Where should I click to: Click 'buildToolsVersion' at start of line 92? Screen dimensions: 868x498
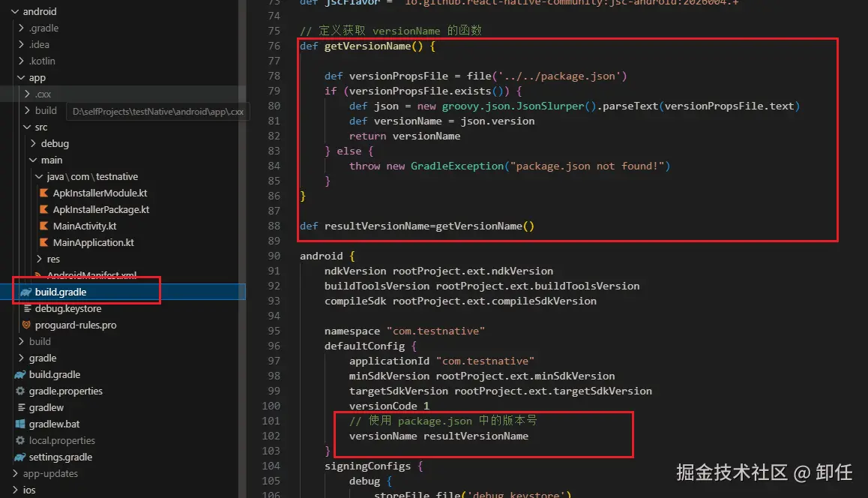coord(377,286)
